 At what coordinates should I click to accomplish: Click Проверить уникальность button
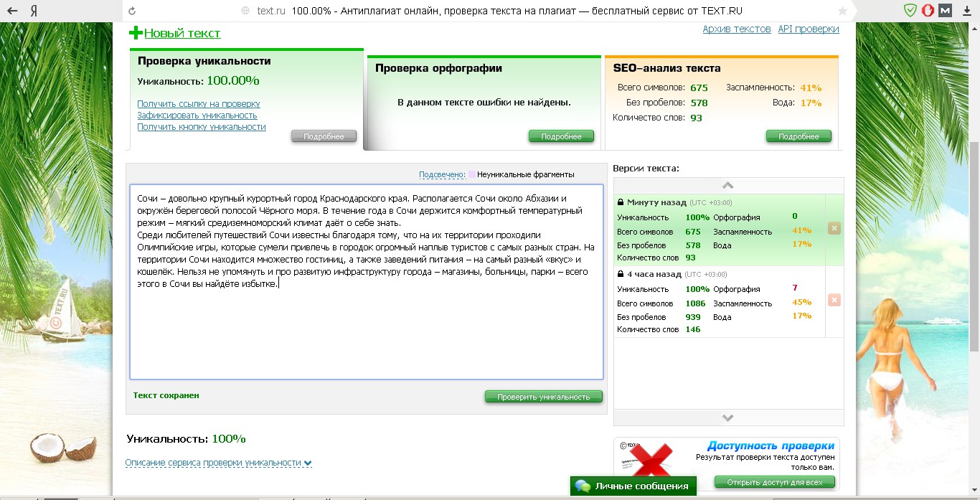(x=544, y=397)
